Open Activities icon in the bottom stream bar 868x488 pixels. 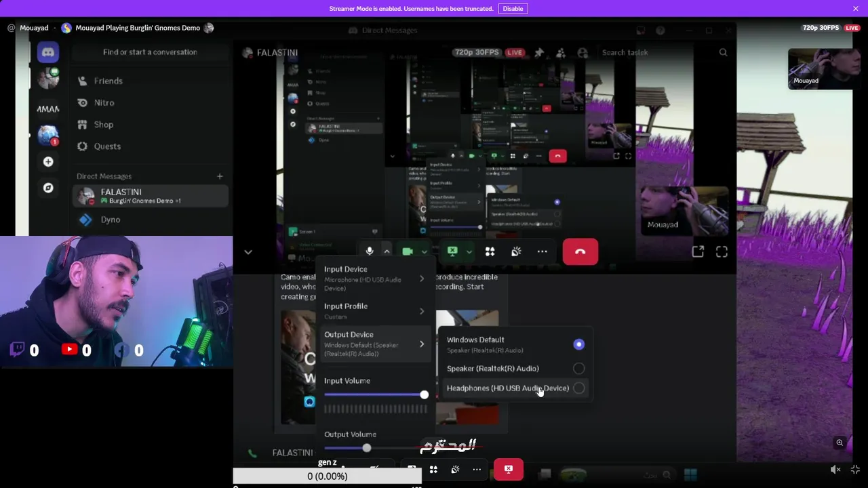point(433,469)
